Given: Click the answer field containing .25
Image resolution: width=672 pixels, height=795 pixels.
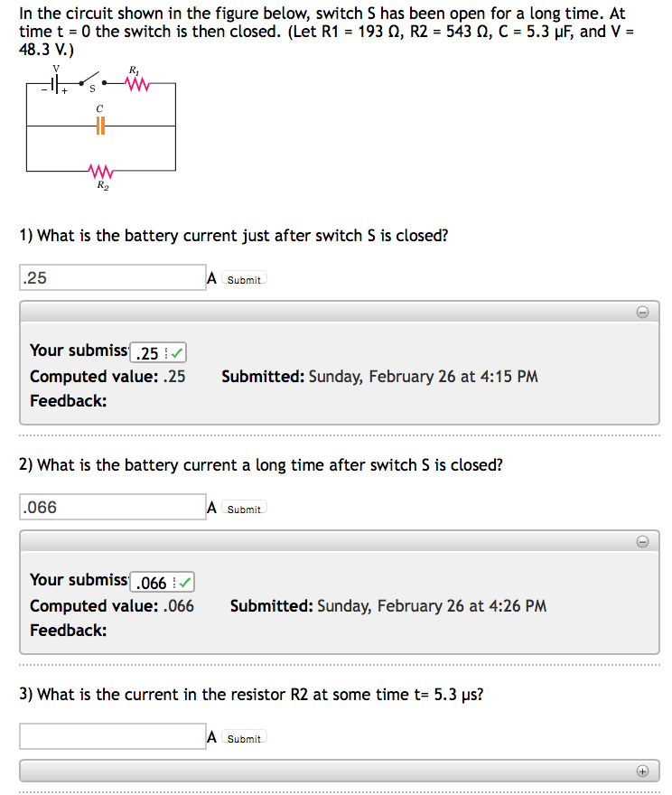Looking at the screenshot, I should tap(112, 276).
